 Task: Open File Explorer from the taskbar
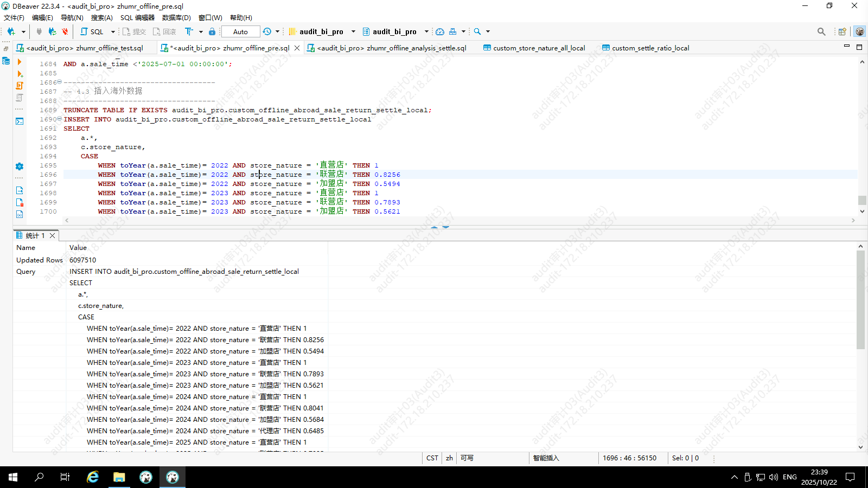119,477
